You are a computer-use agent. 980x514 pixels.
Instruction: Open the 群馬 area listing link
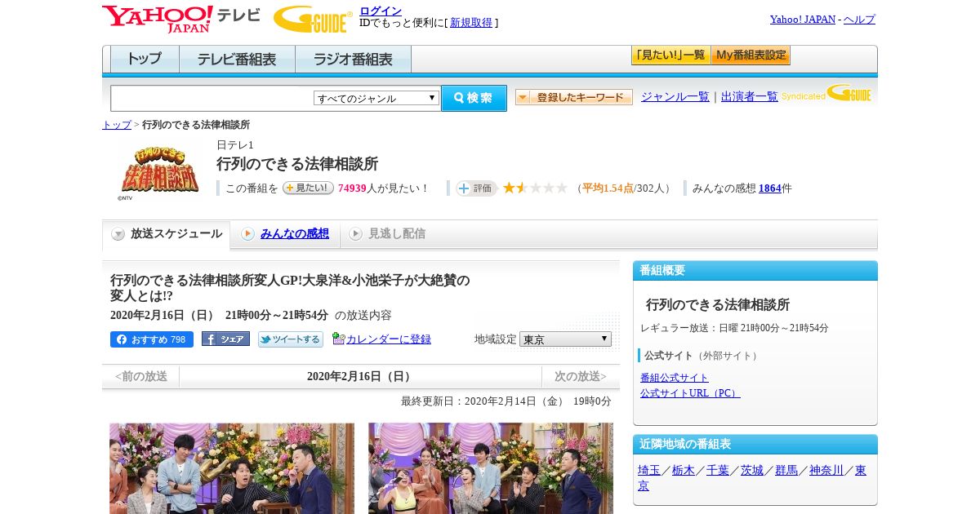click(786, 471)
